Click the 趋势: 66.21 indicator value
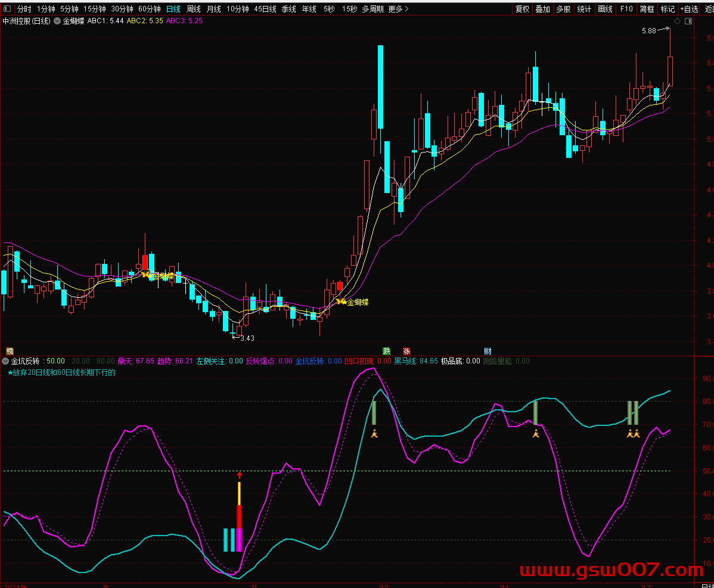 (x=175, y=361)
